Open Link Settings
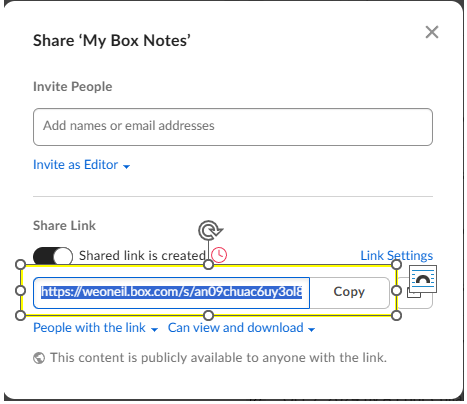Image resolution: width=467 pixels, height=404 pixels. pyautogui.click(x=397, y=256)
